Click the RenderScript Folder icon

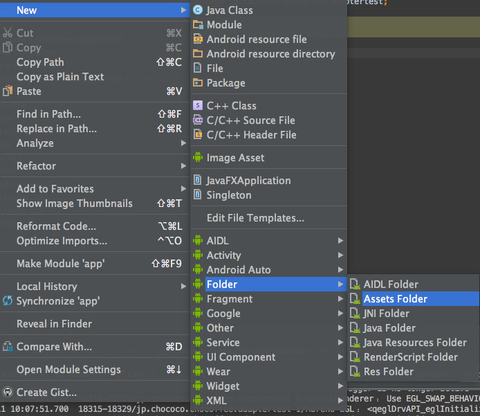[x=355, y=357]
